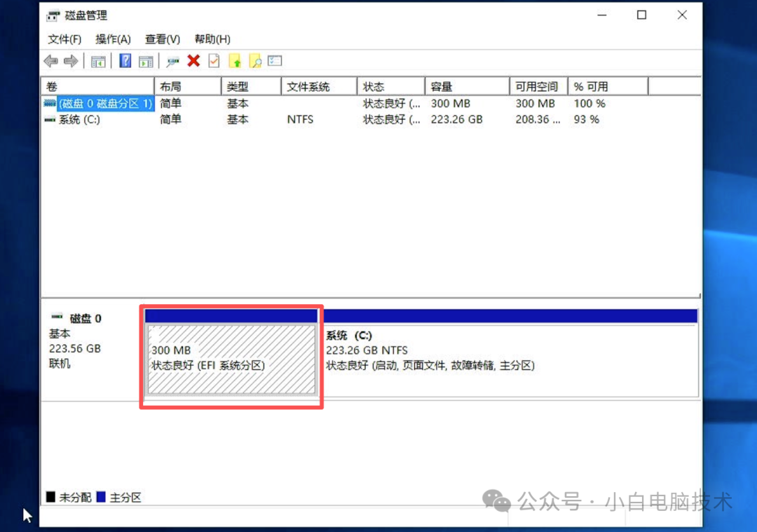
Task: Click the Disk Management title bar icon
Action: coord(53,15)
